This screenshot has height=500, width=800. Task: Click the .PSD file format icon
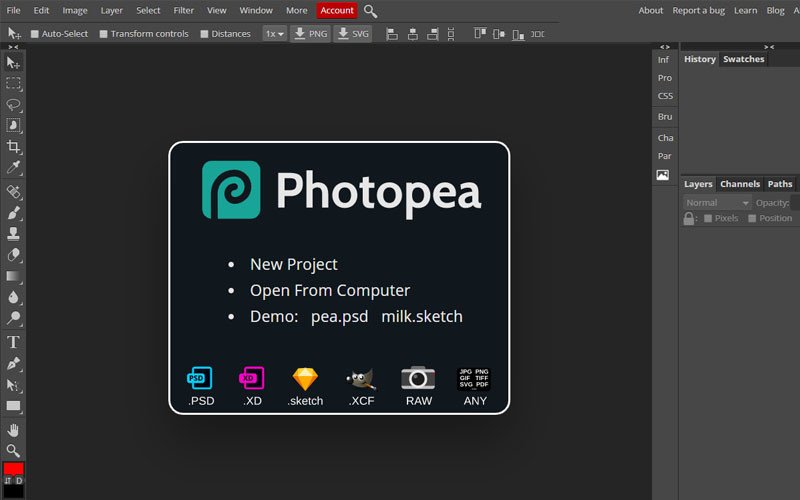click(200, 378)
